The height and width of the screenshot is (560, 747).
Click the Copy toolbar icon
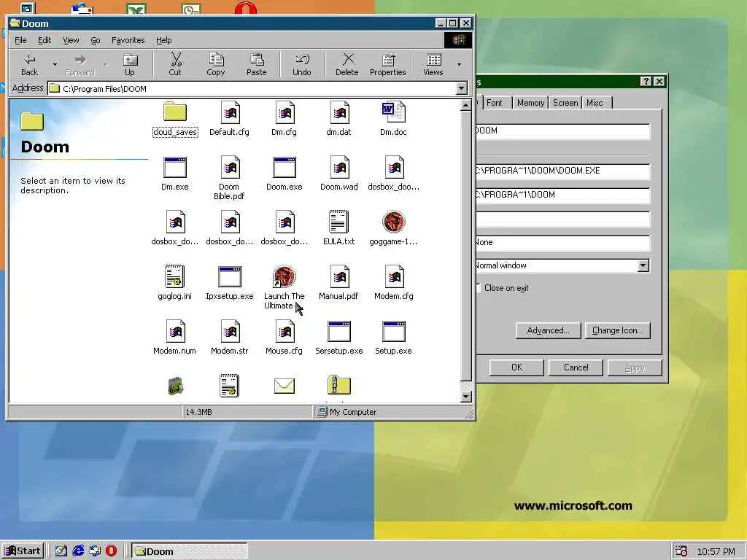coord(216,60)
